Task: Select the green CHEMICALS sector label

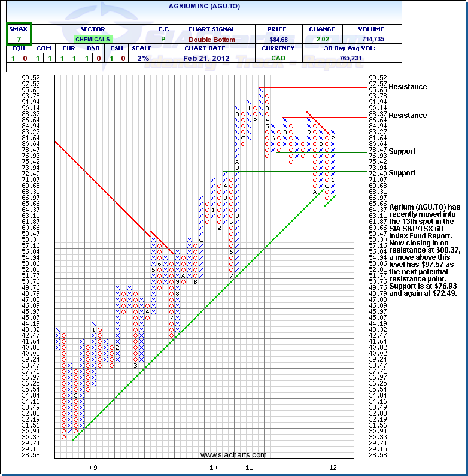Action: (x=92, y=39)
